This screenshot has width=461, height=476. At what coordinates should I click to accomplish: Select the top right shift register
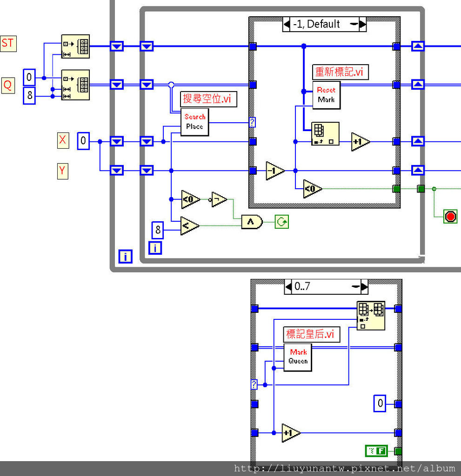(x=418, y=46)
